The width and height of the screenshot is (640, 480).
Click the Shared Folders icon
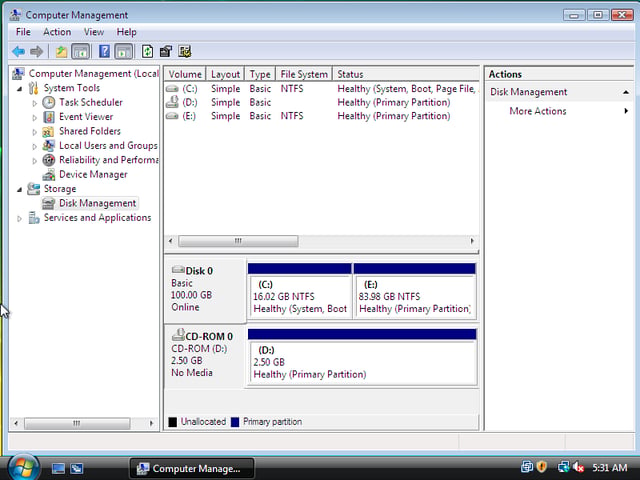(x=49, y=131)
